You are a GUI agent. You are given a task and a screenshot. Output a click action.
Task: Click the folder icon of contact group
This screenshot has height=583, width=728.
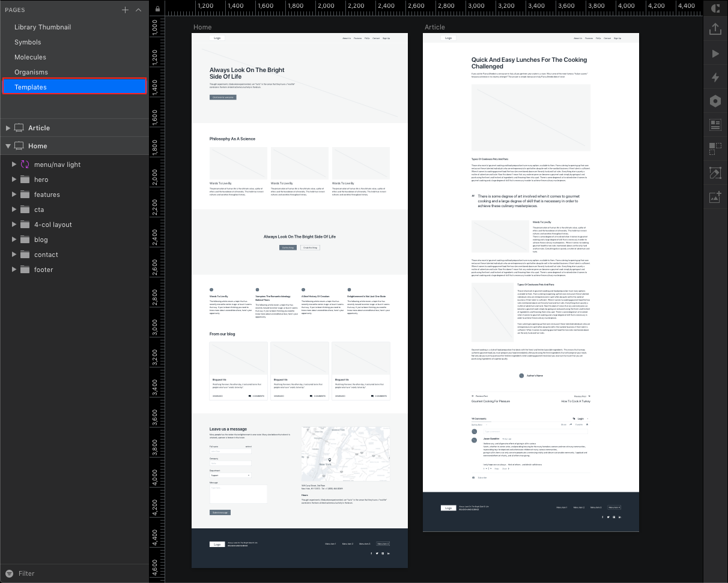pos(25,255)
